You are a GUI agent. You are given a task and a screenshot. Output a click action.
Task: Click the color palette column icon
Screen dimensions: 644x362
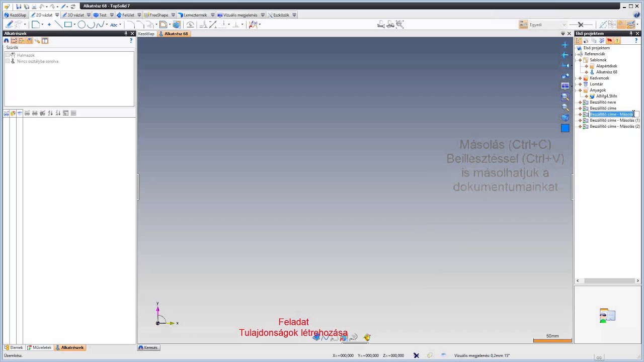click(13, 113)
